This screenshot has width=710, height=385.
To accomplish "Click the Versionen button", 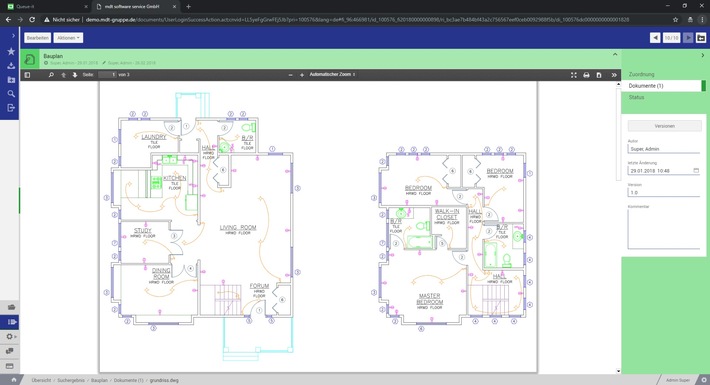I will tap(664, 126).
